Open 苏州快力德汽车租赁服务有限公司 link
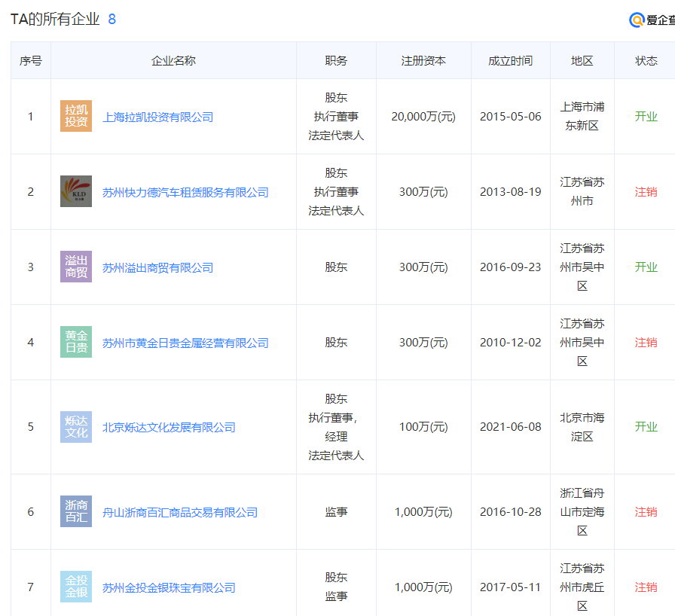Screen dimensions: 675x616 click(x=185, y=192)
